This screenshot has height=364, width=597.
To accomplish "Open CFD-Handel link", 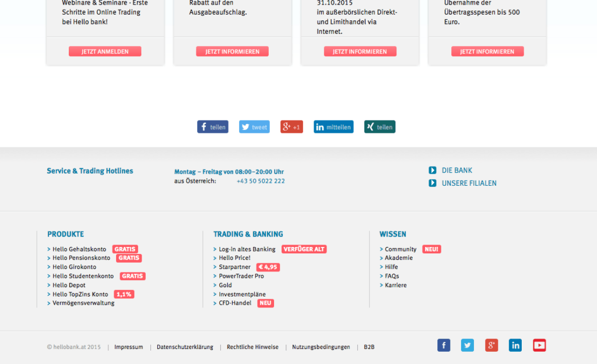I will (x=235, y=303).
